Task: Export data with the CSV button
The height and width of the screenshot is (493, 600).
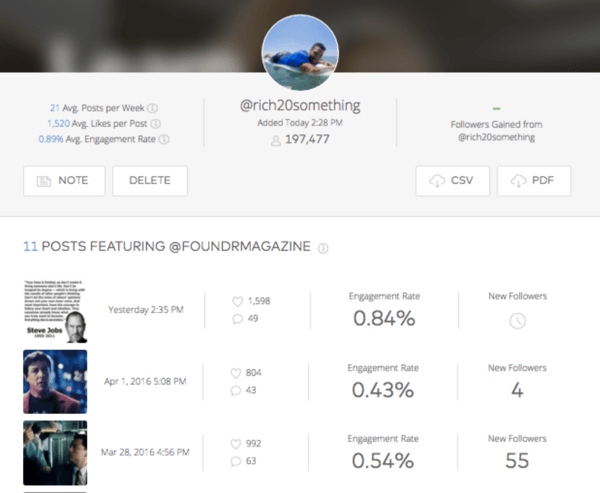Action: (453, 181)
